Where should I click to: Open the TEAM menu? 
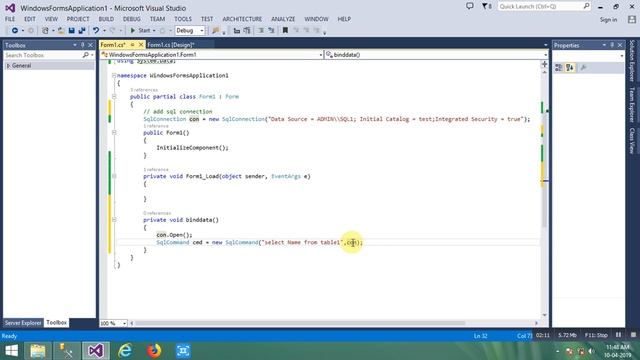click(157, 19)
